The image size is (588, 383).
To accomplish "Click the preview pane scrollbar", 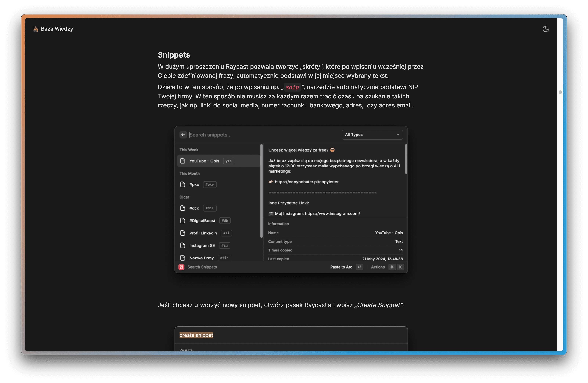I will tap(406, 159).
